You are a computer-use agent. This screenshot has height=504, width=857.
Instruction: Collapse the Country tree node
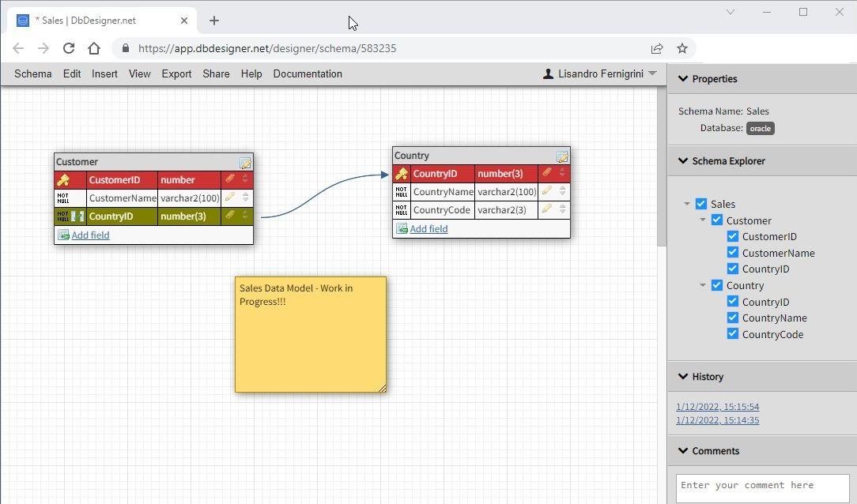click(703, 285)
